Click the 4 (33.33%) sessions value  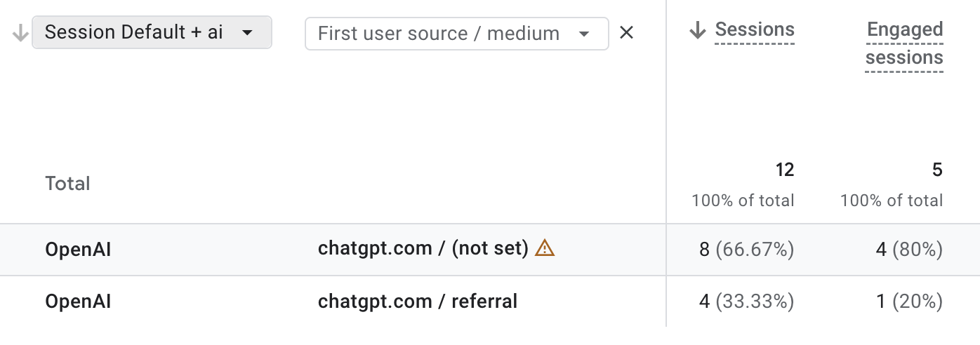(746, 302)
